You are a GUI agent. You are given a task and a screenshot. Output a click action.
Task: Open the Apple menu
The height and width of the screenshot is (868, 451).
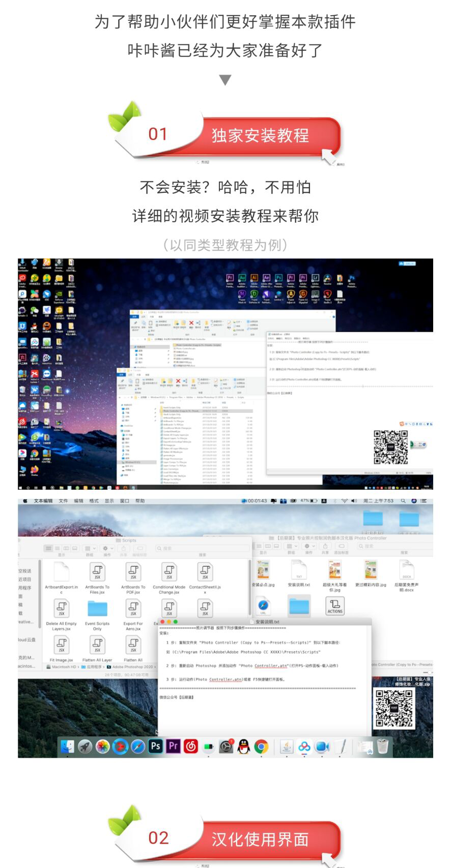pos(24,501)
